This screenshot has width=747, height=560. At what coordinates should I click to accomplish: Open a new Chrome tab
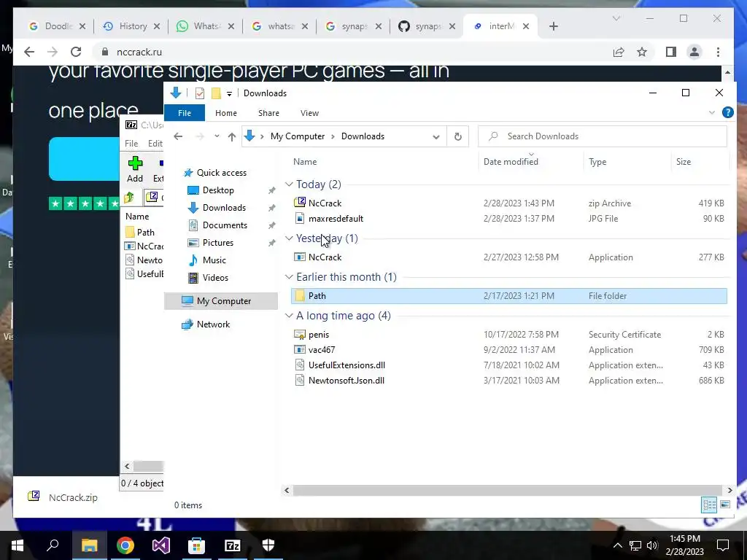point(553,26)
